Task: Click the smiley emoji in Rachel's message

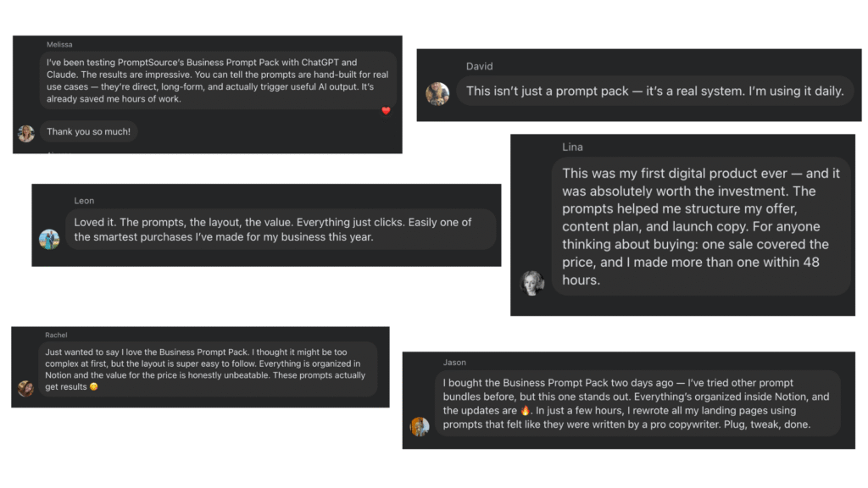Action: 93,386
